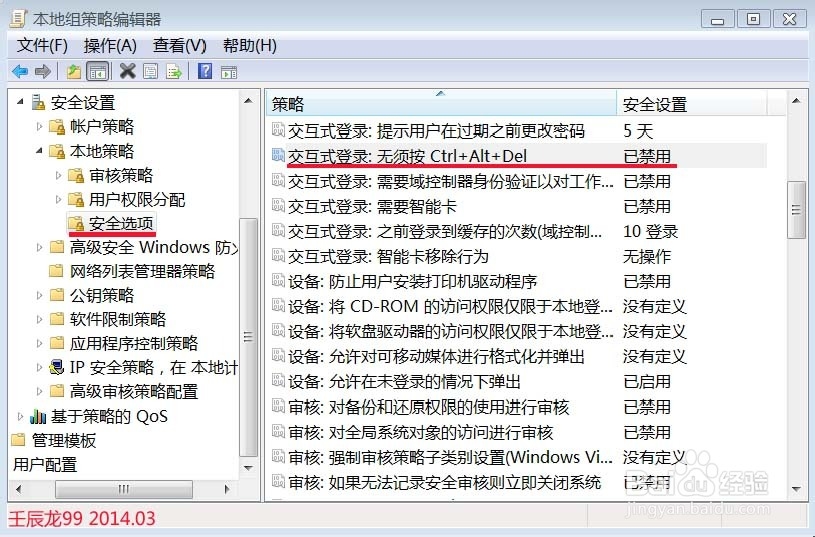Click policy list scrollbar down arrow

click(796, 489)
